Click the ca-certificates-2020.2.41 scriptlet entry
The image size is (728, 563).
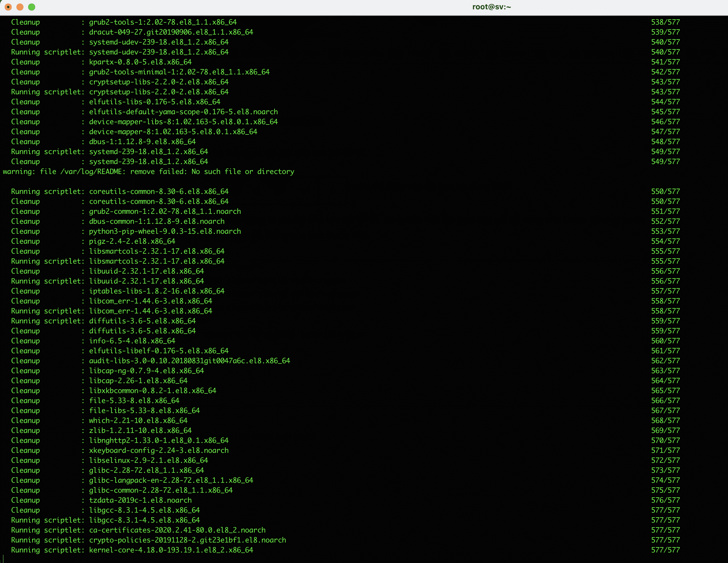pos(138,530)
